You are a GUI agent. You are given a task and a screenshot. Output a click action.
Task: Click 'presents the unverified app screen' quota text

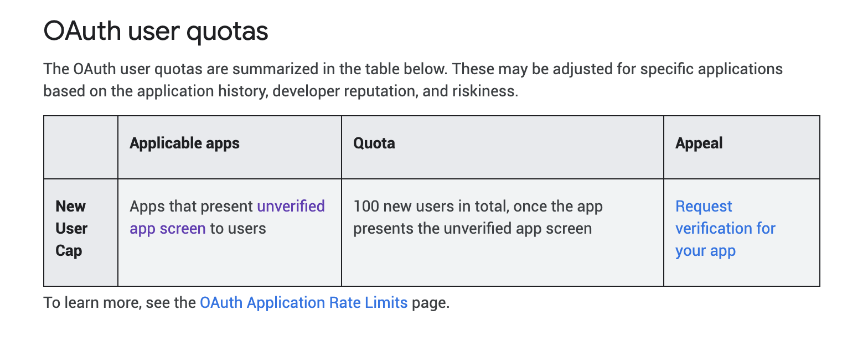(x=472, y=228)
